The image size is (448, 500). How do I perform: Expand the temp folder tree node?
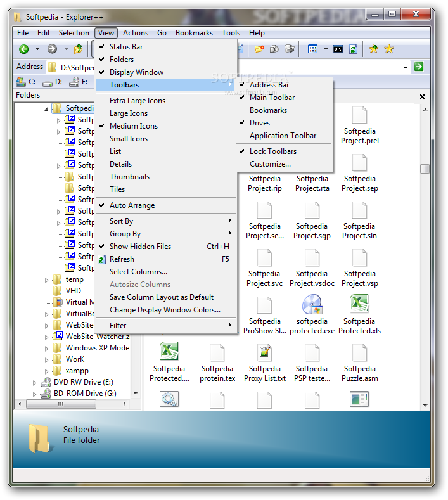pyautogui.click(x=46, y=280)
